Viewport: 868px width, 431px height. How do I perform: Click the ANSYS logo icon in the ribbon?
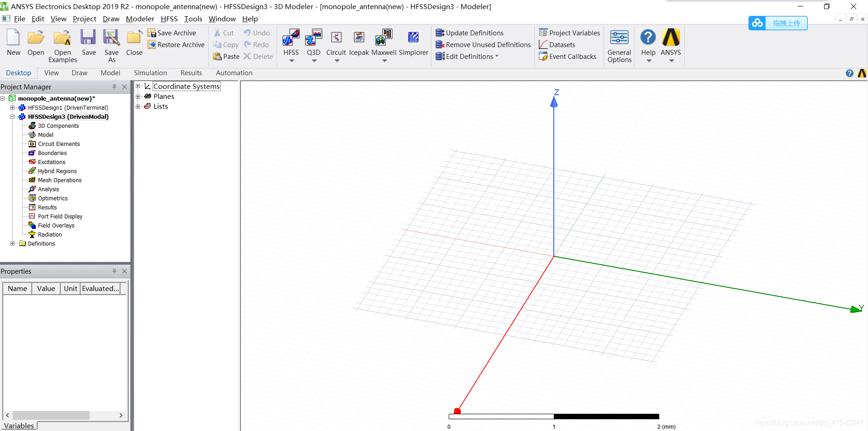671,37
